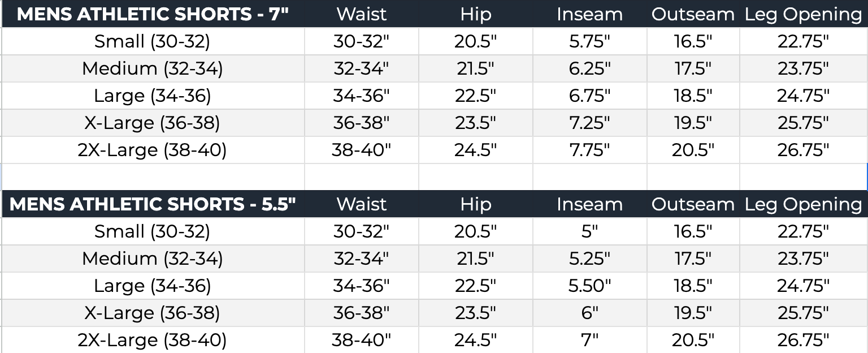Click the Medium 32-34" waist cell in the 5.5" table
Screen dimensions: 868x353
pos(362,259)
